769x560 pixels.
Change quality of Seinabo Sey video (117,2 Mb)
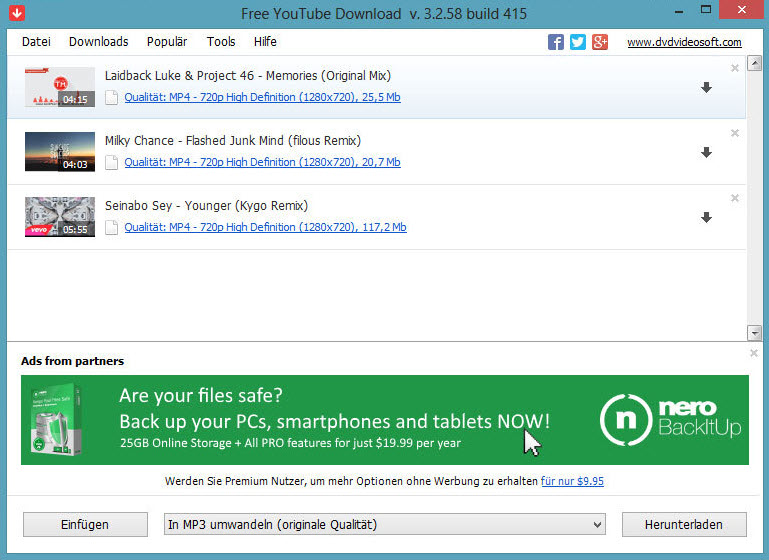pyautogui.click(x=265, y=227)
